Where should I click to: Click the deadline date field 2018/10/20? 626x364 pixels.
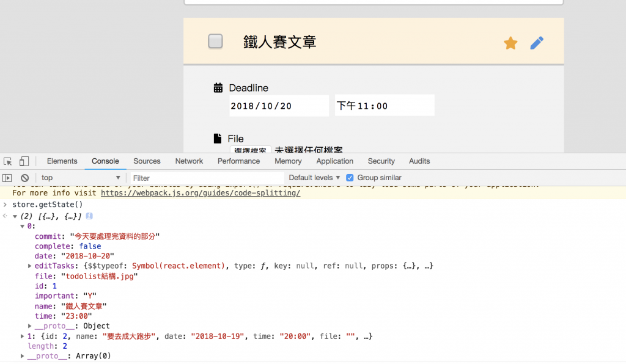[279, 106]
